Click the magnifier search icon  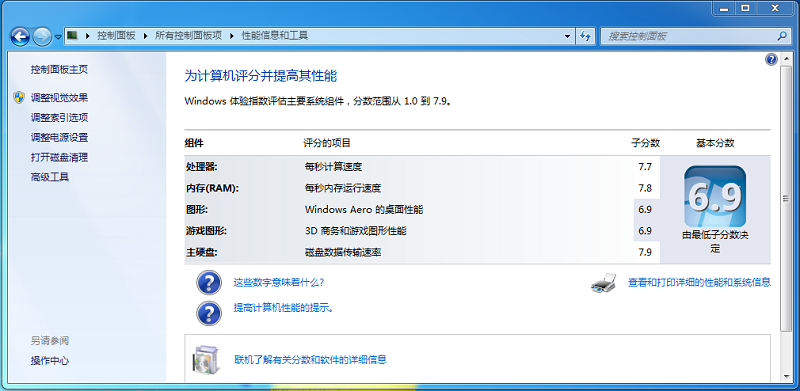coord(782,36)
